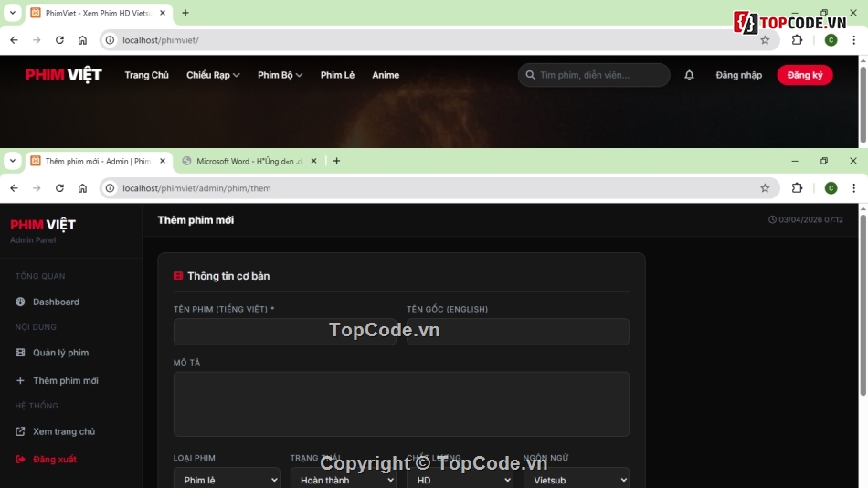Click the notification bell on PhimViet header
The width and height of the screenshot is (868, 488).
click(689, 75)
